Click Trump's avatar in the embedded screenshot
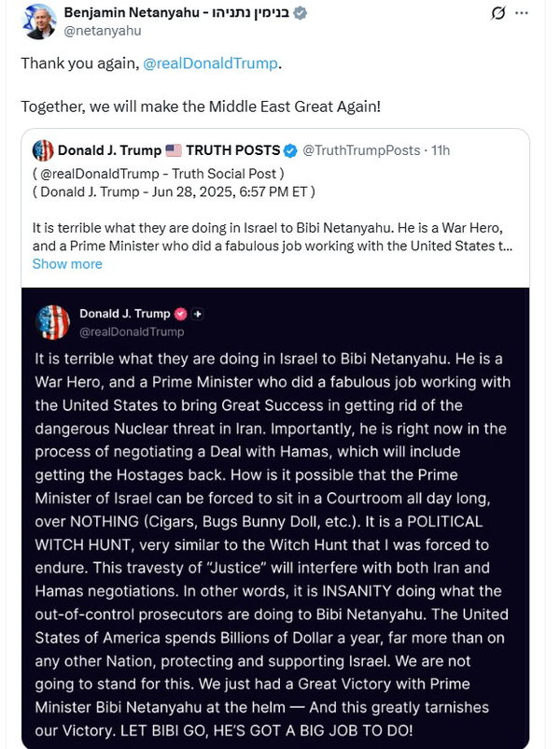The height and width of the screenshot is (749, 560). pyautogui.click(x=53, y=321)
